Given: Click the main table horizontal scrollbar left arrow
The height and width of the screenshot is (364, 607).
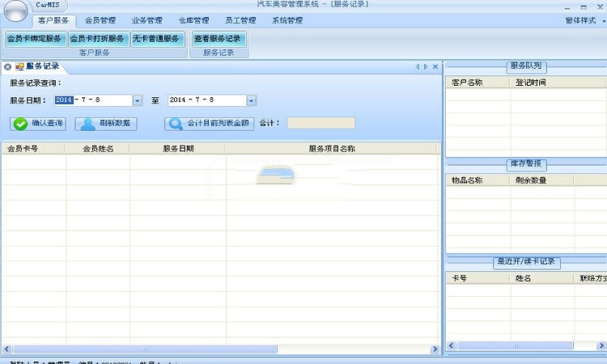Looking at the screenshot, I should pos(6,349).
